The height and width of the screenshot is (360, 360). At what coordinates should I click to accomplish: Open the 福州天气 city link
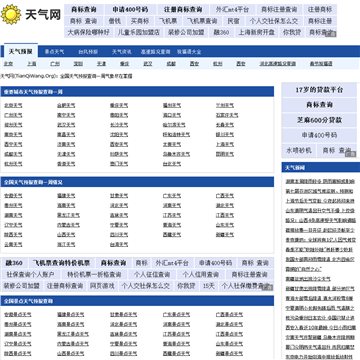click(172, 106)
